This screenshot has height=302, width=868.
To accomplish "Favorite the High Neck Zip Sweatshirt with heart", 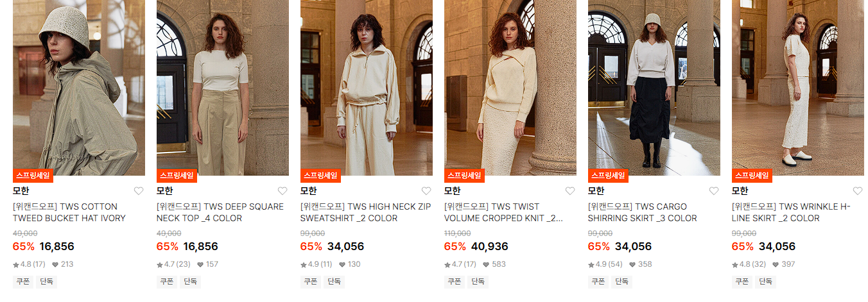I will [426, 191].
